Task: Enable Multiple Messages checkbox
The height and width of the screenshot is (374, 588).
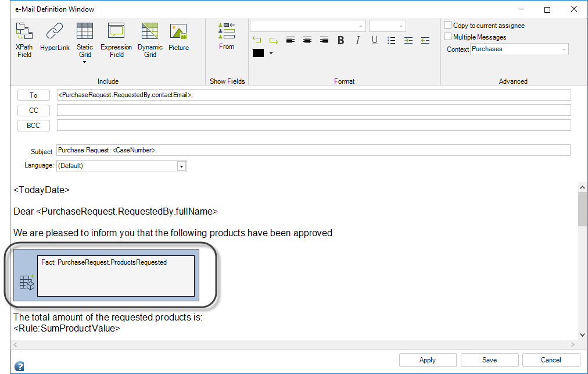Action: pyautogui.click(x=447, y=37)
